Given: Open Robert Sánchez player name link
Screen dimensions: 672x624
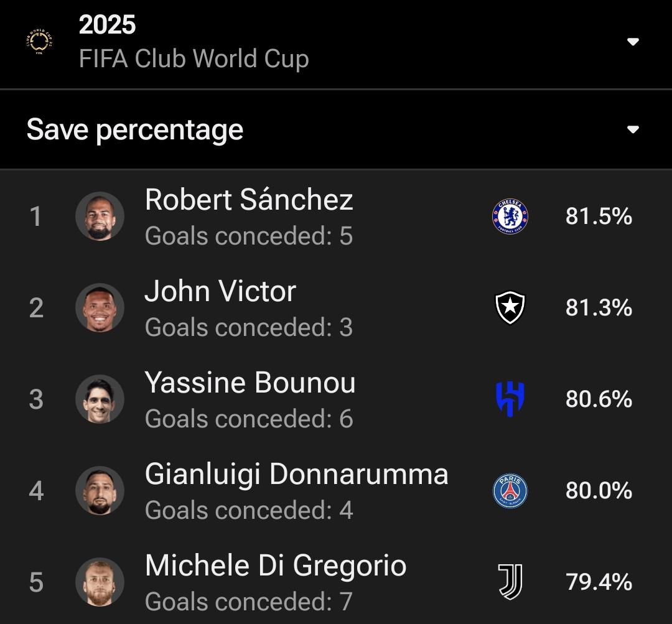Looking at the screenshot, I should 249,200.
